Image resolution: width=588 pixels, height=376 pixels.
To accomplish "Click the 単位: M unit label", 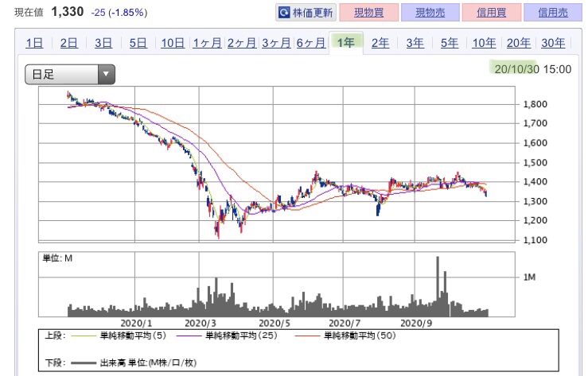I will point(57,258).
